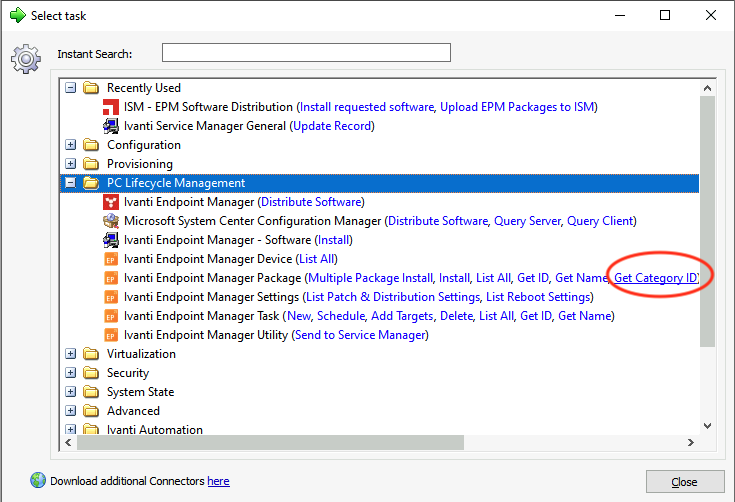Click the Security folder icon
The width and height of the screenshot is (735, 502).
point(91,373)
